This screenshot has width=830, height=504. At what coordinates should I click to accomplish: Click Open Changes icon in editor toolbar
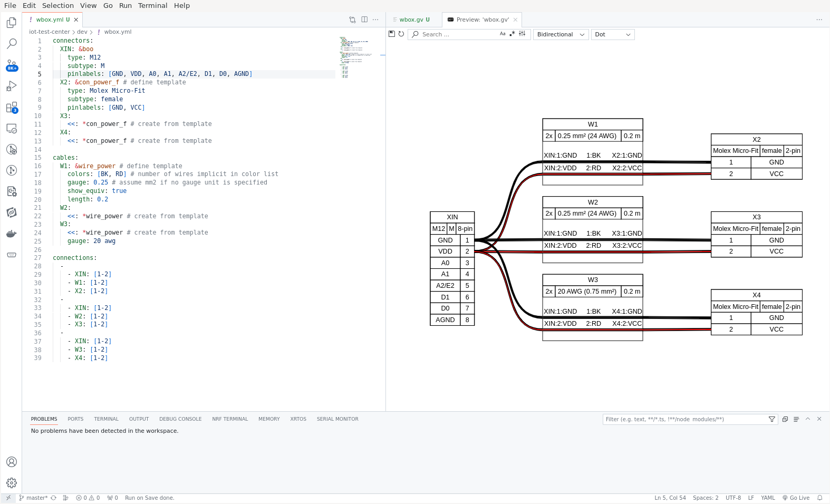352,20
